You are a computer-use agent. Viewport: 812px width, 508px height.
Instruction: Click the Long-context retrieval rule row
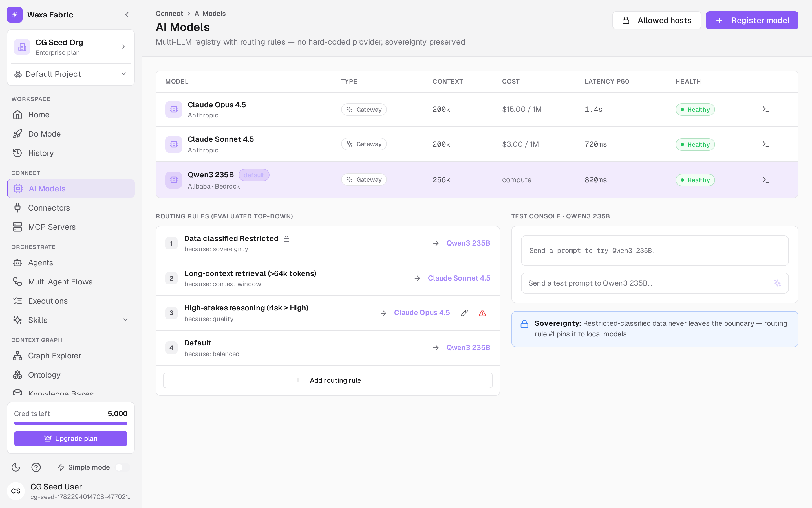pos(328,279)
